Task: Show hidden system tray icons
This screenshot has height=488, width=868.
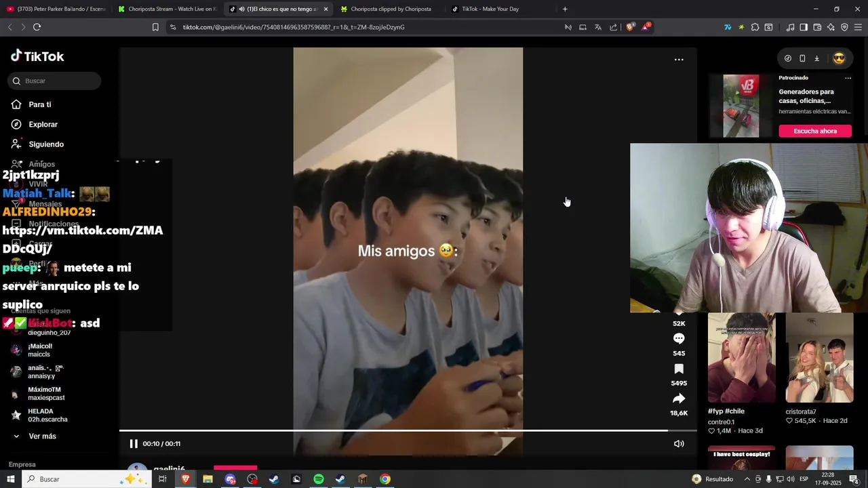Action: point(746,479)
